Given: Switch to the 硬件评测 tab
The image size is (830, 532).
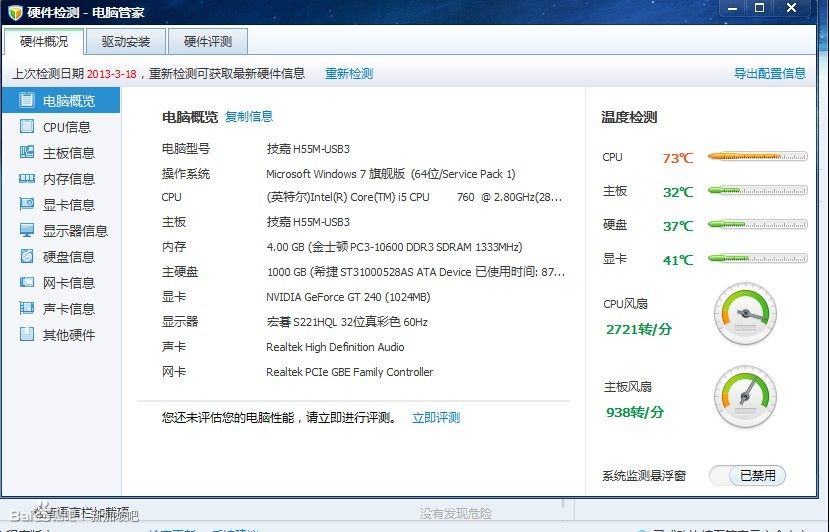Looking at the screenshot, I should [x=208, y=41].
